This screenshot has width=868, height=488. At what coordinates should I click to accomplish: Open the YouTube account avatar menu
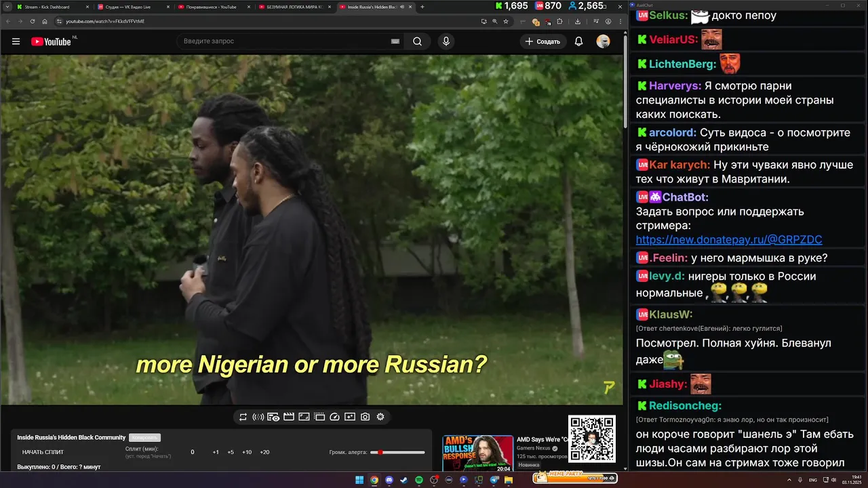(603, 41)
